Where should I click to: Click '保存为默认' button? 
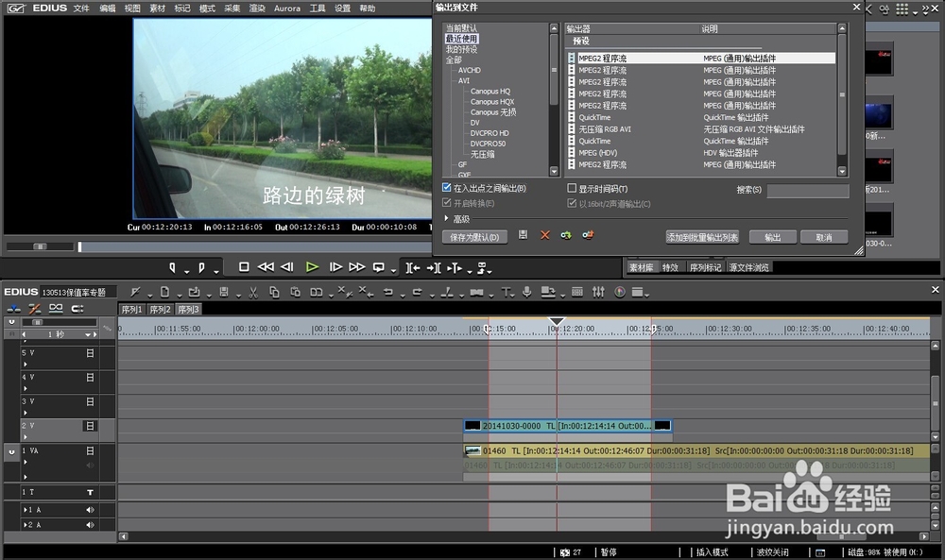(x=474, y=237)
